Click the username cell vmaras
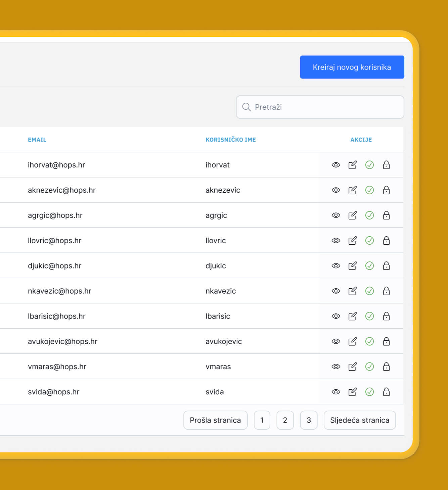Viewport: 448px width, 490px height. 218,366
